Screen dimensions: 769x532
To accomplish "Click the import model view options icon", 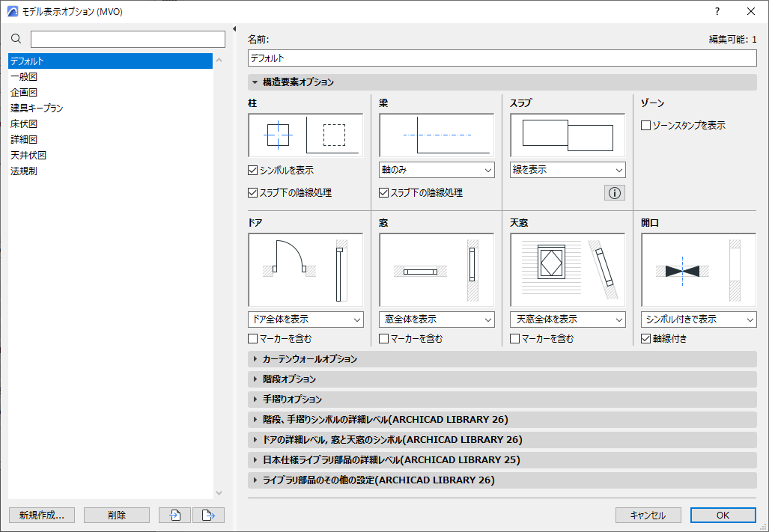I will (174, 515).
